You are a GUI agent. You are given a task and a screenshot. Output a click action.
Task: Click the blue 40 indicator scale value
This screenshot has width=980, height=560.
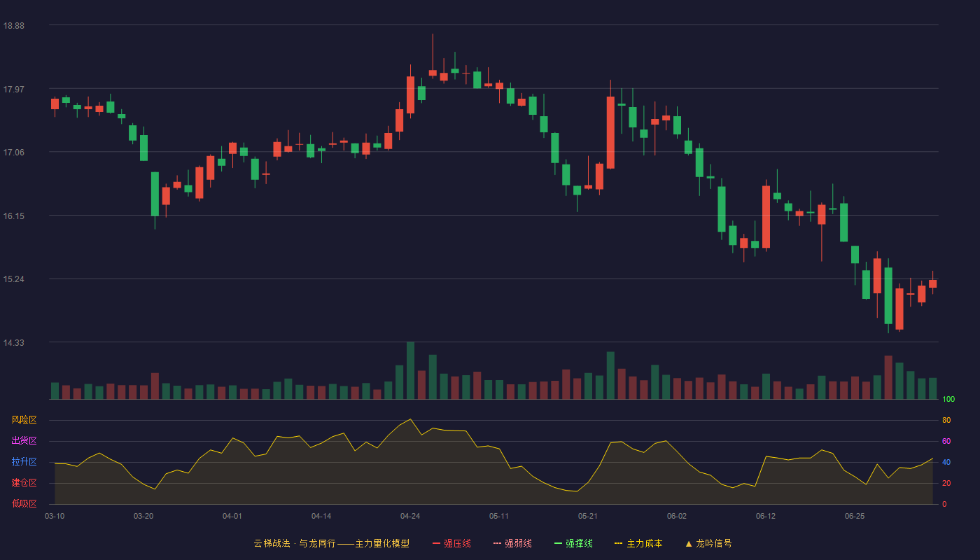[x=946, y=462]
